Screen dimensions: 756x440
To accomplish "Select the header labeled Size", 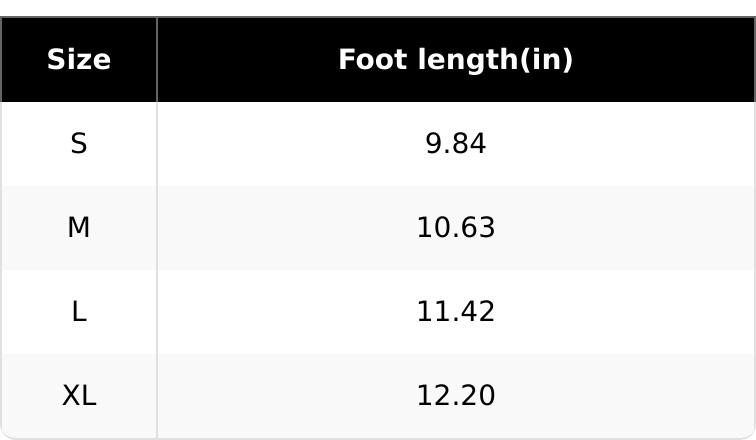I will 79,60.
